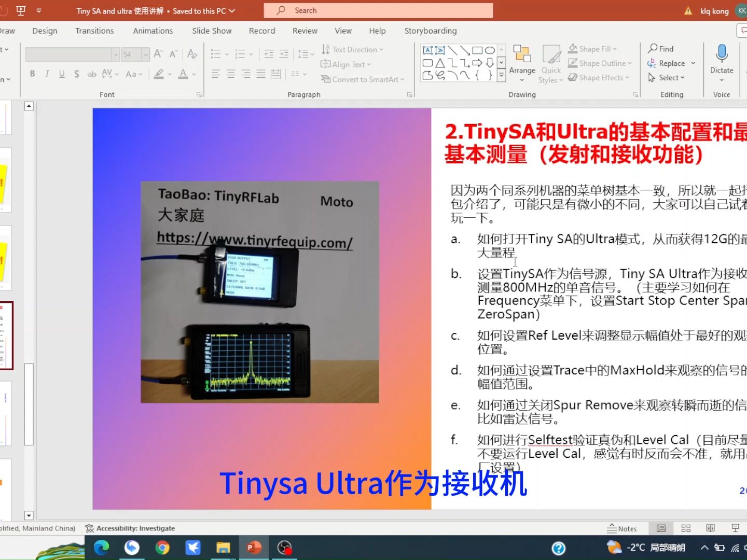Apply text highlight color

(x=160, y=74)
